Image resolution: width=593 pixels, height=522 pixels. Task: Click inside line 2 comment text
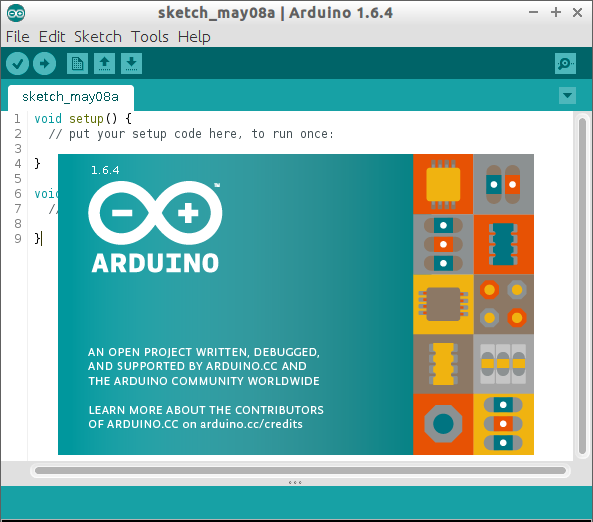point(191,134)
